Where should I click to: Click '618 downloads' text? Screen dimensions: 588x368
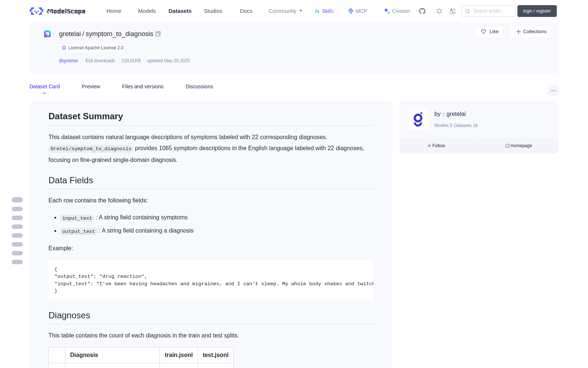click(100, 61)
